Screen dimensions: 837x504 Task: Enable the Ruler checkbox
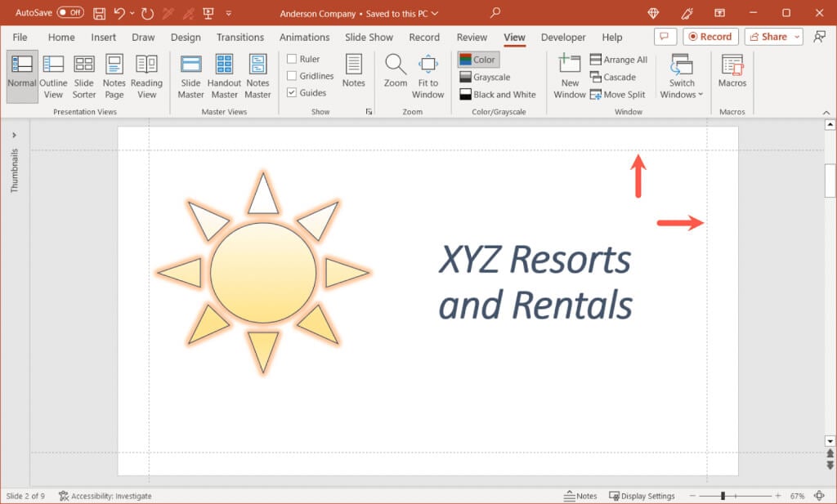(x=292, y=59)
